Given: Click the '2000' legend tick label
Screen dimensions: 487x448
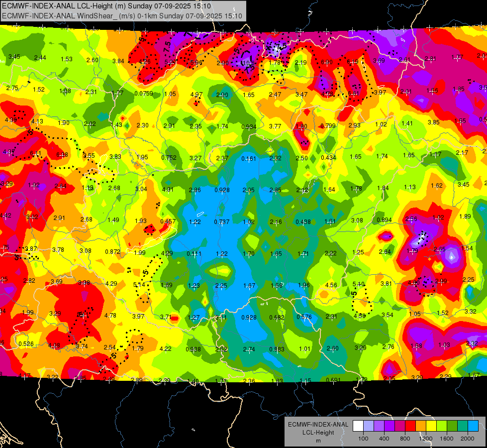Looking at the screenshot, I should 468,439.
